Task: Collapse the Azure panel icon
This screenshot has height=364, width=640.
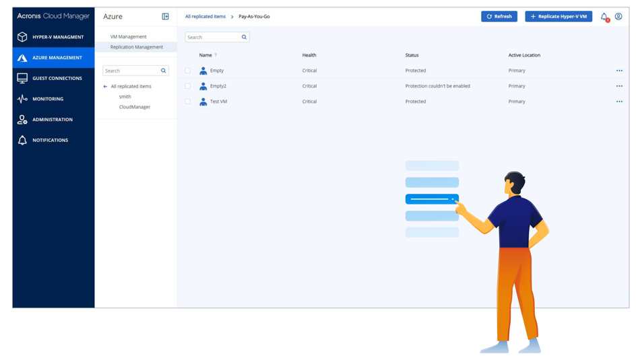Action: pyautogui.click(x=165, y=16)
